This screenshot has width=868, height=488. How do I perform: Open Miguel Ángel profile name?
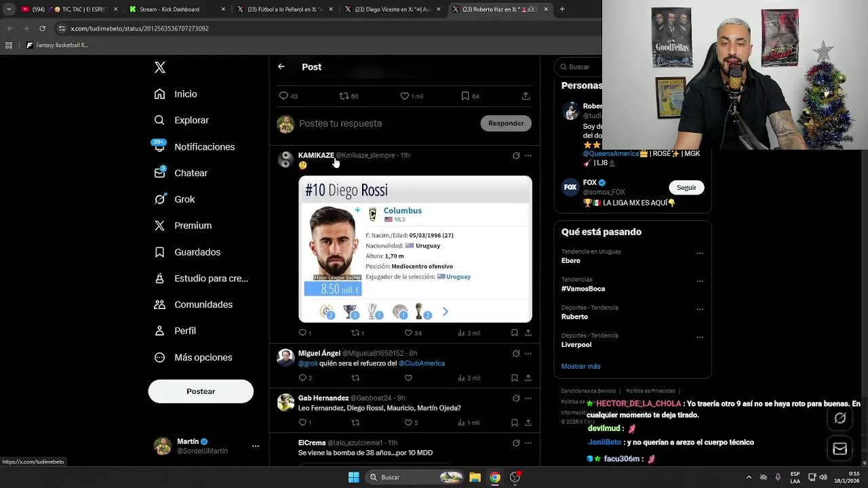pos(319,353)
